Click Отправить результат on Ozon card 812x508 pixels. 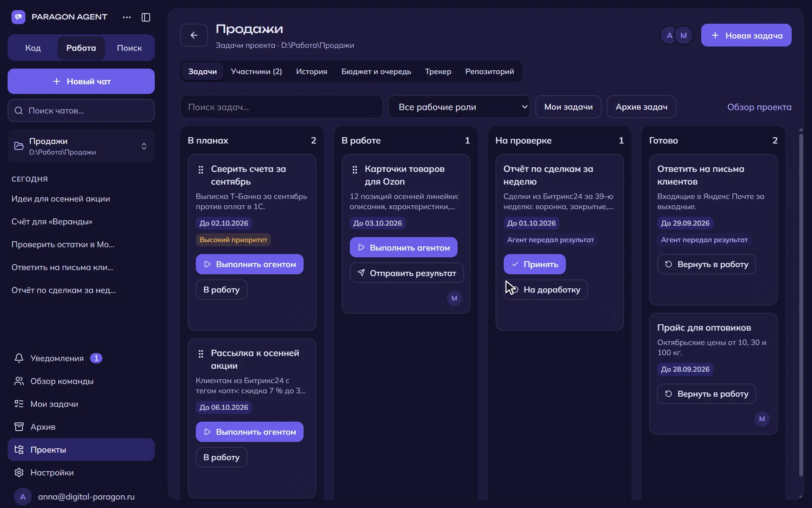[x=406, y=273]
